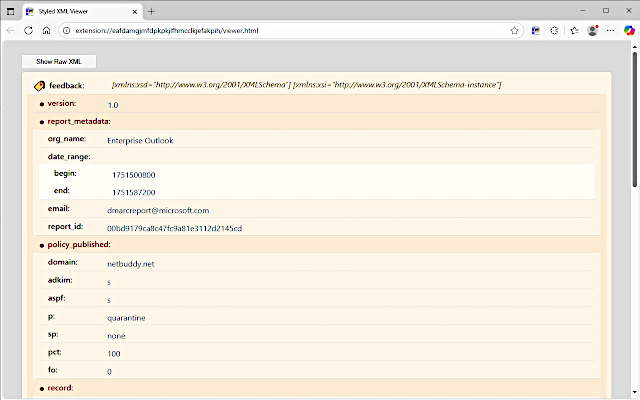Screen dimensions: 640x400
Task: Click the xmlns:xsd attribute text
Action: click(201, 85)
